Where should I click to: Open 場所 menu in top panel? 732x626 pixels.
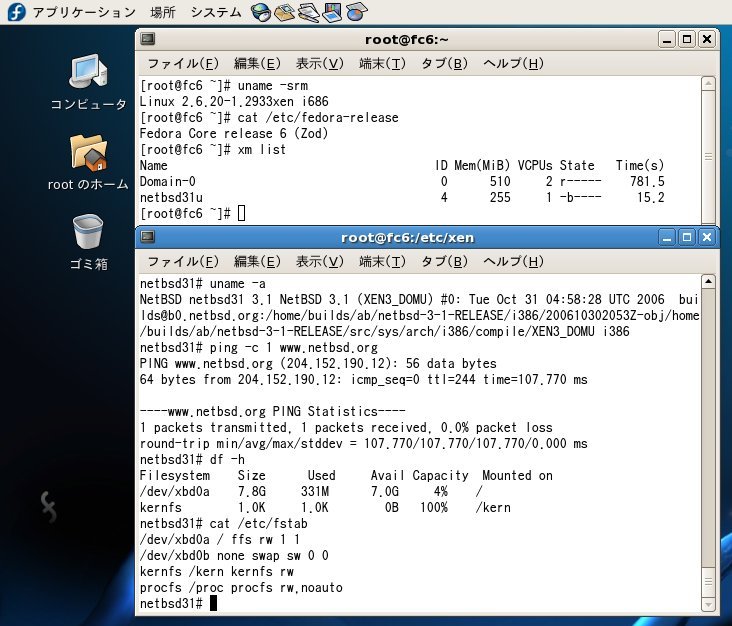click(x=162, y=12)
